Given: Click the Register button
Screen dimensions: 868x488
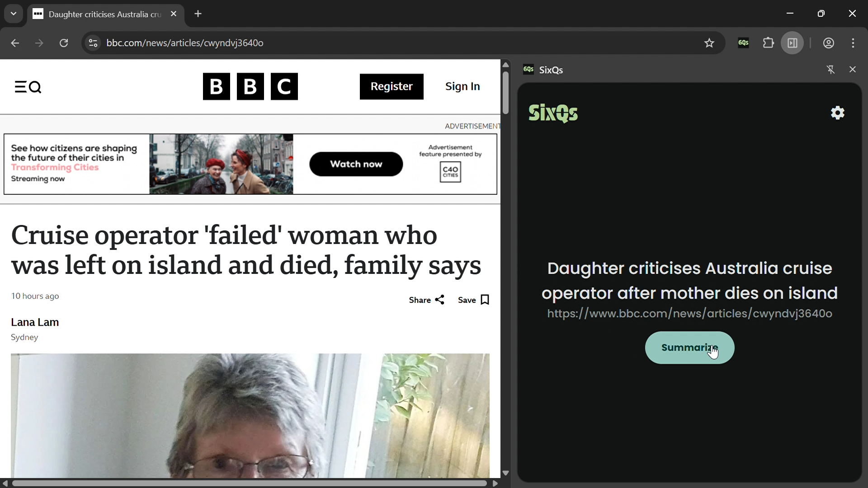Looking at the screenshot, I should point(392,87).
